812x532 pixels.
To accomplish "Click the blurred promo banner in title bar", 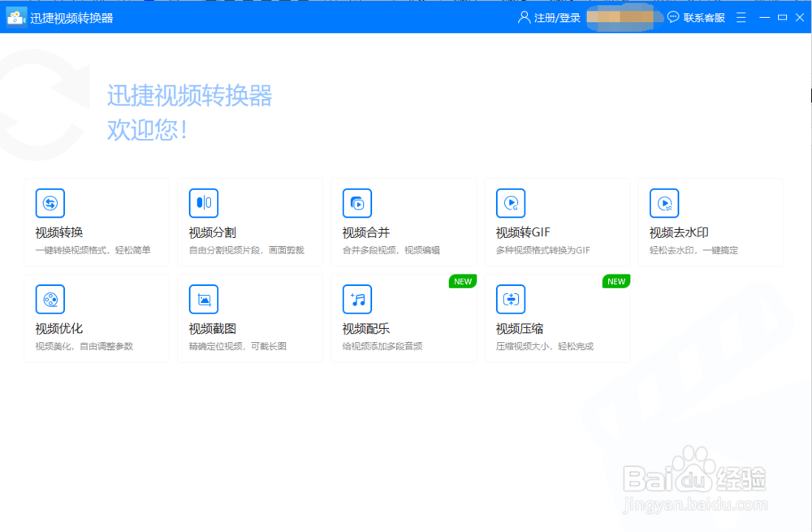I will (x=624, y=18).
